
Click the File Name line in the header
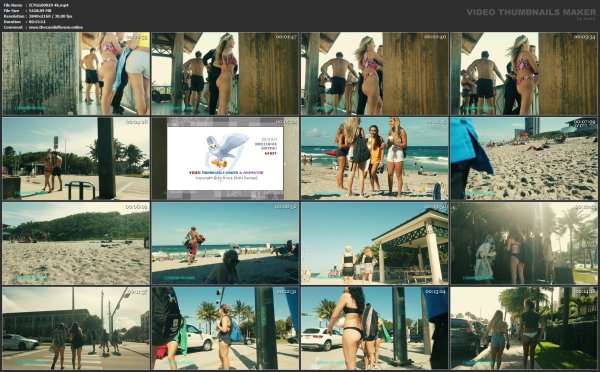click(x=36, y=5)
